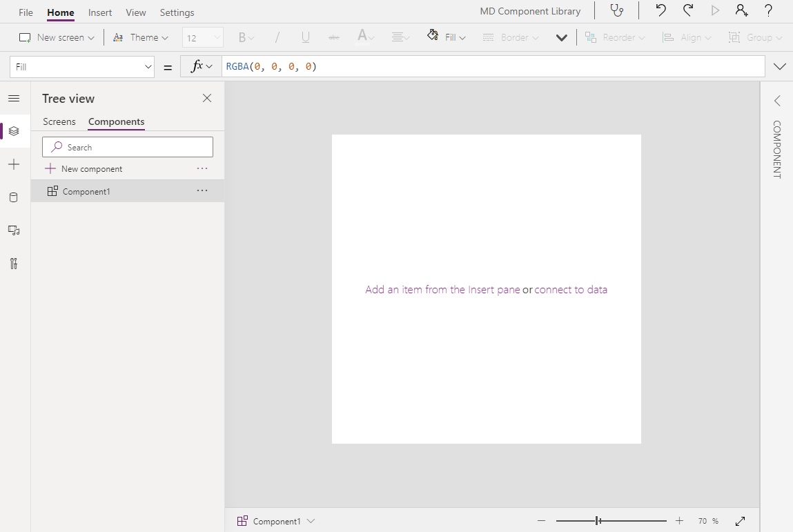The width and height of the screenshot is (793, 532).
Task: Click New component button
Action: pyautogui.click(x=84, y=169)
